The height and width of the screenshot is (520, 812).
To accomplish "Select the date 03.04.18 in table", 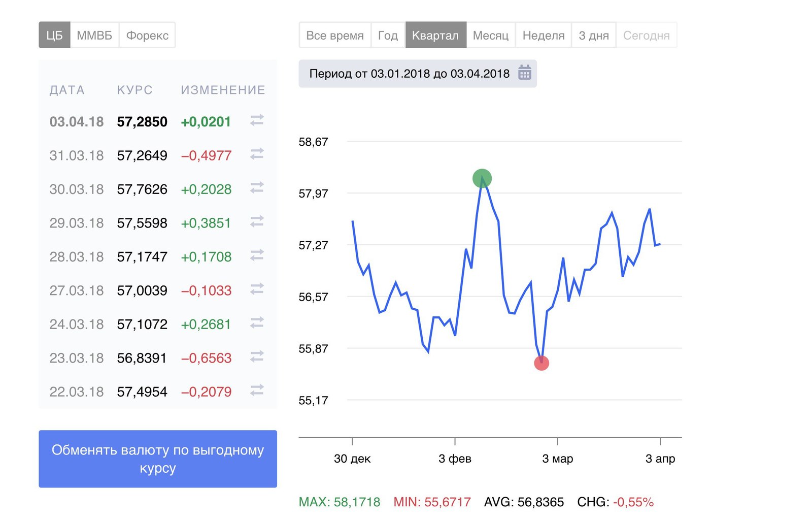I will [77, 122].
